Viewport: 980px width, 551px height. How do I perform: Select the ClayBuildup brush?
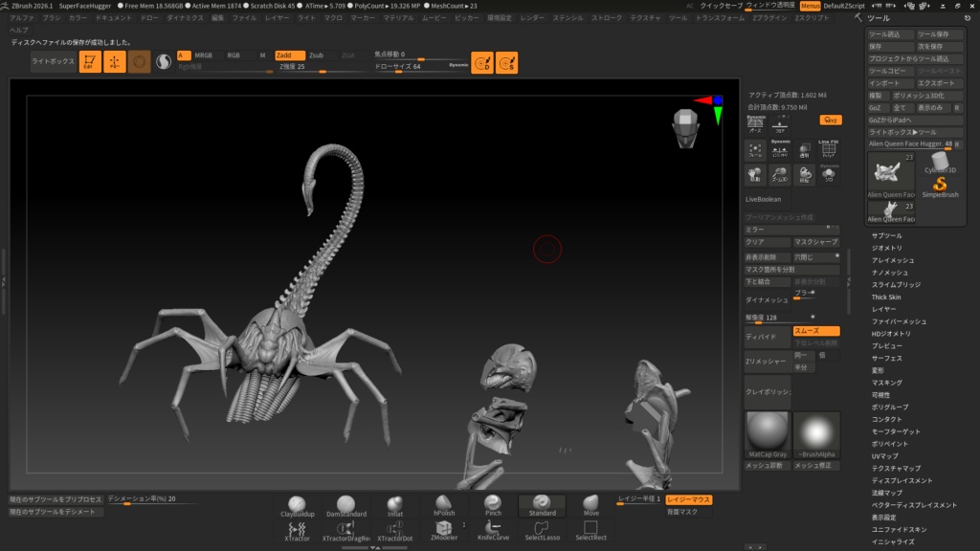click(297, 506)
